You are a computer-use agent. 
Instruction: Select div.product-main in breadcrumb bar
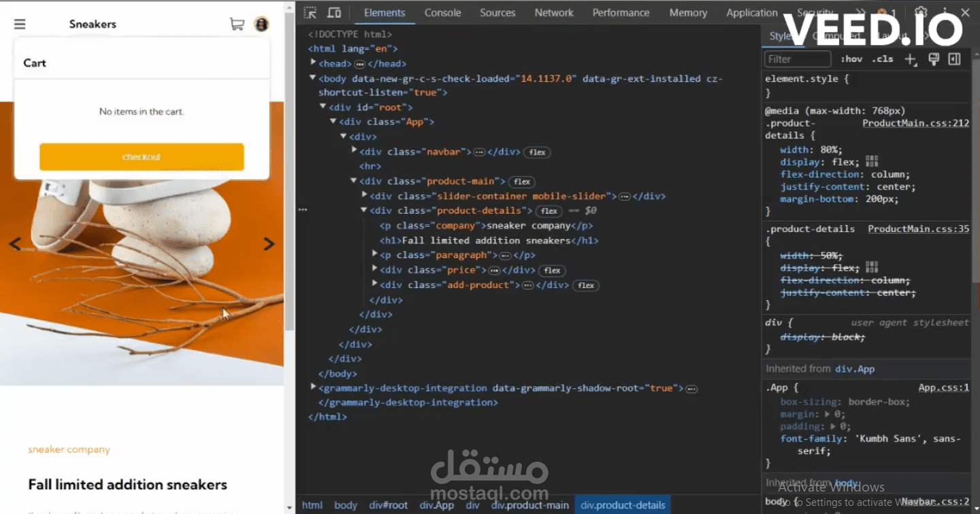[530, 505]
